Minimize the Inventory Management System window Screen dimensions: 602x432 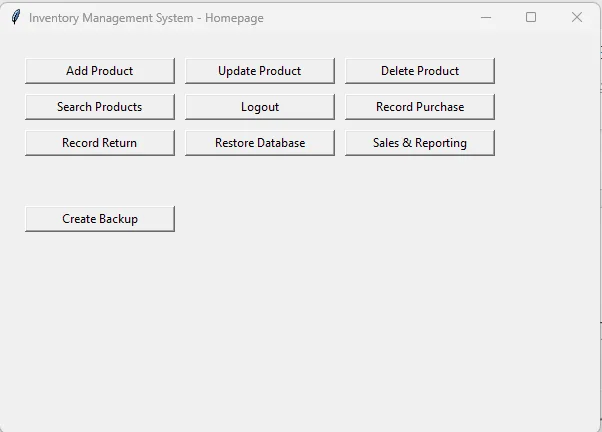point(486,17)
